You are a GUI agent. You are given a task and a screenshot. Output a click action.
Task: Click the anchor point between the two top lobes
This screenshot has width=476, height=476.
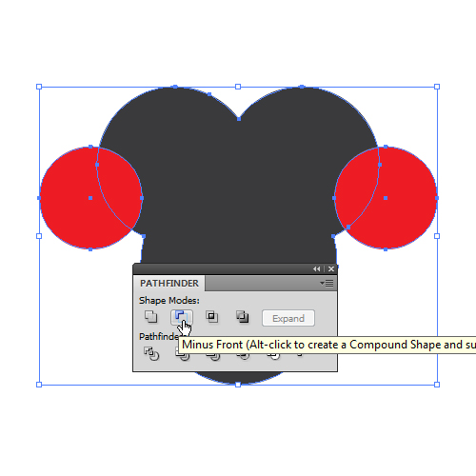pyautogui.click(x=239, y=119)
